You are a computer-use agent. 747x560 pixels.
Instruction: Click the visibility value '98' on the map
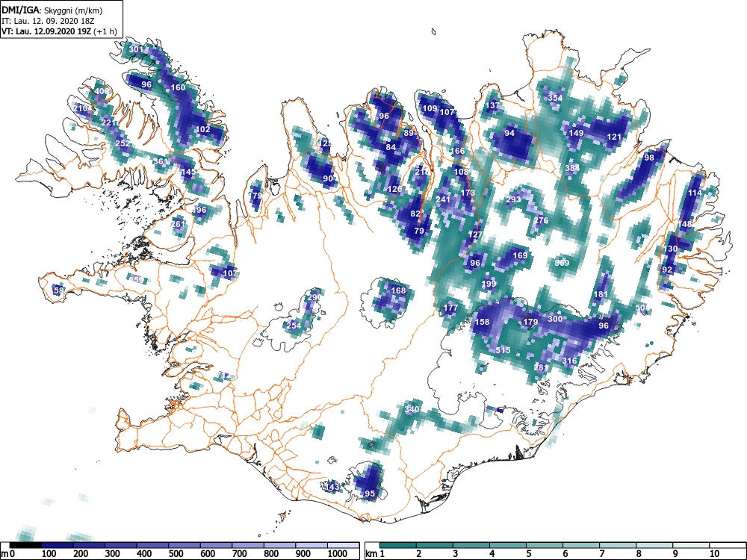[649, 158]
